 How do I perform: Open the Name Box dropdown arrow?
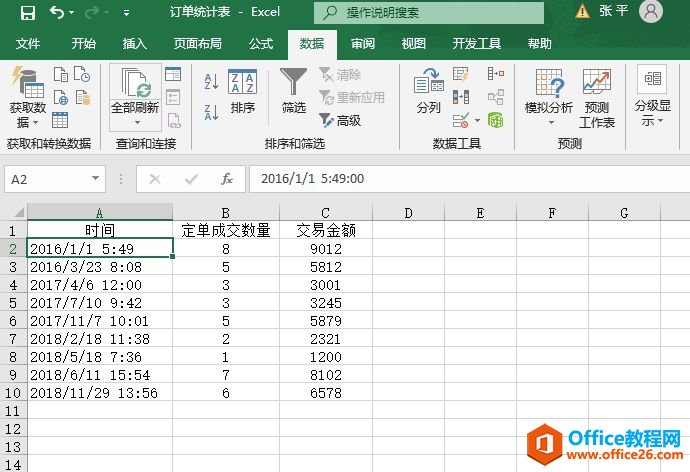pos(96,179)
